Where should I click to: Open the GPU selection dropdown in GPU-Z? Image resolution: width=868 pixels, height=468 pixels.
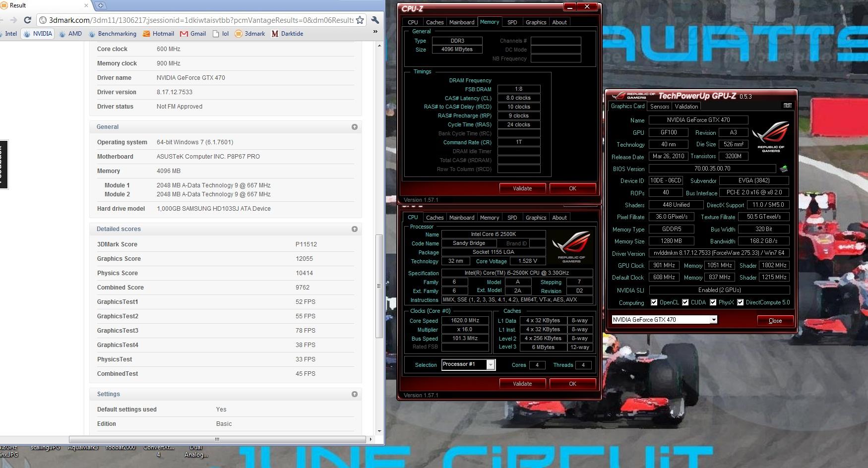click(713, 320)
